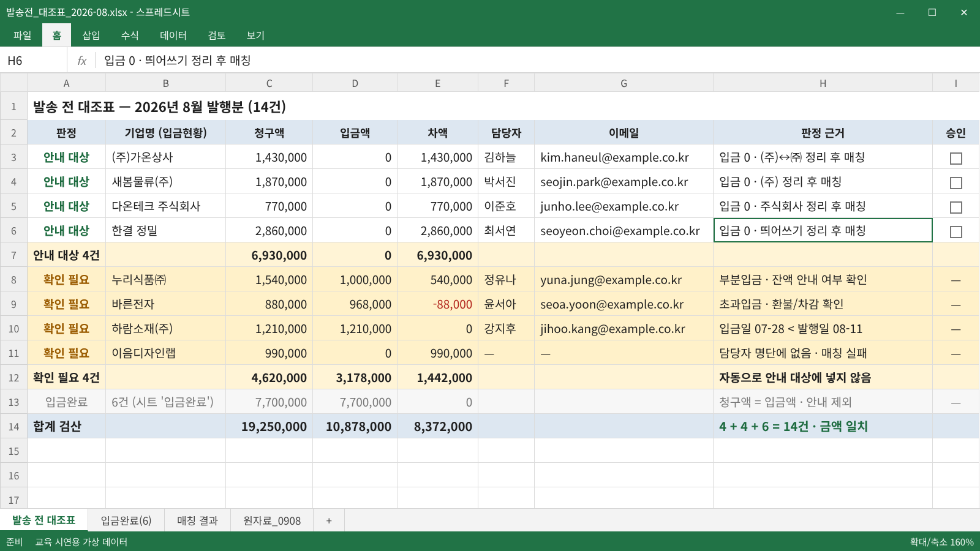Select the 담당자 cell 정유나
980x551 pixels.
pyautogui.click(x=506, y=280)
